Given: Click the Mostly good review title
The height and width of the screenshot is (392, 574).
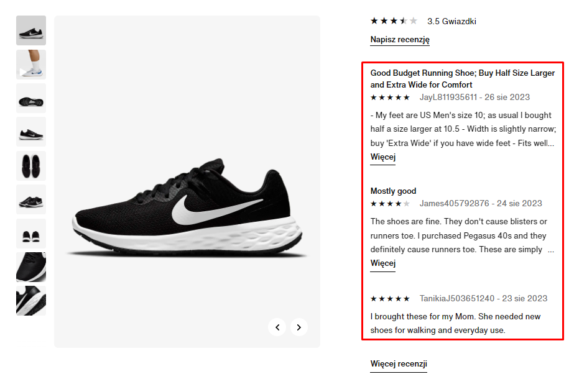Looking at the screenshot, I should (x=393, y=191).
